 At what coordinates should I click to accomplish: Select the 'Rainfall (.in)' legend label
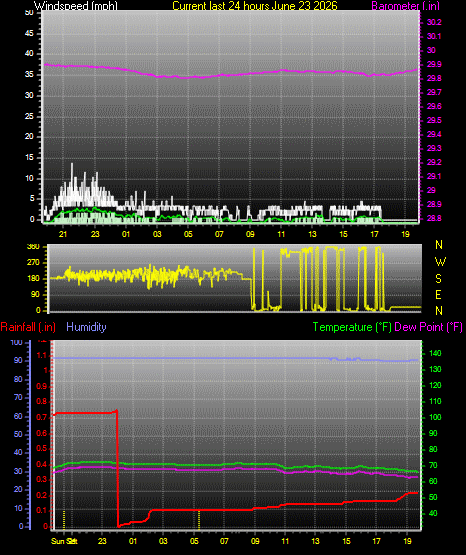pyautogui.click(x=28, y=327)
